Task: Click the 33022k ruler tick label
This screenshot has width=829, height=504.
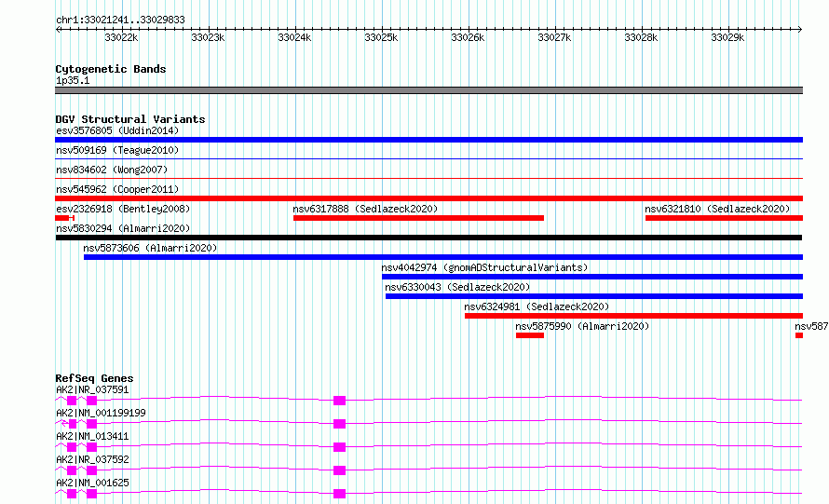Action: (121, 37)
